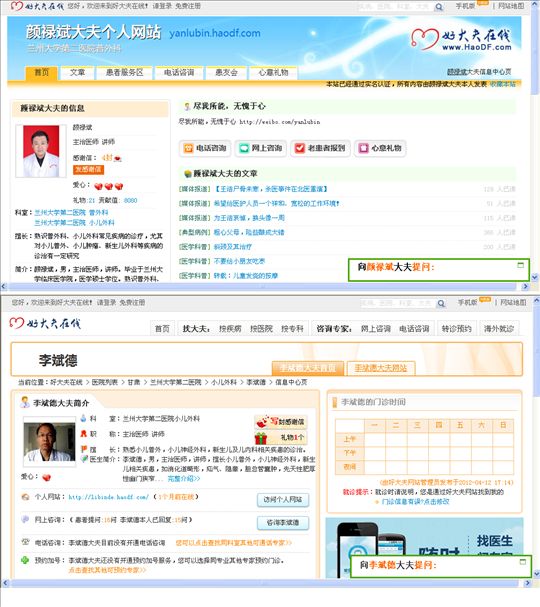Screen dimensions: 540x607
Task: Click the 网上咨询 chat bubble button
Action: coord(261,148)
